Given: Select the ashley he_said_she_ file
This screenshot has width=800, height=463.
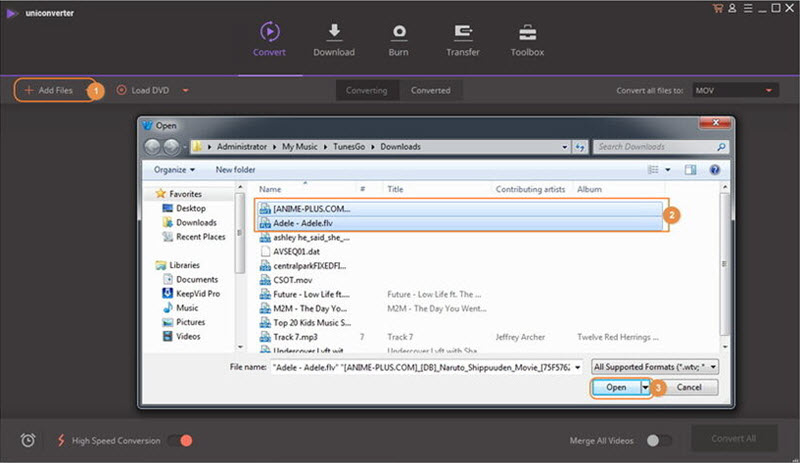Looking at the screenshot, I should [305, 237].
